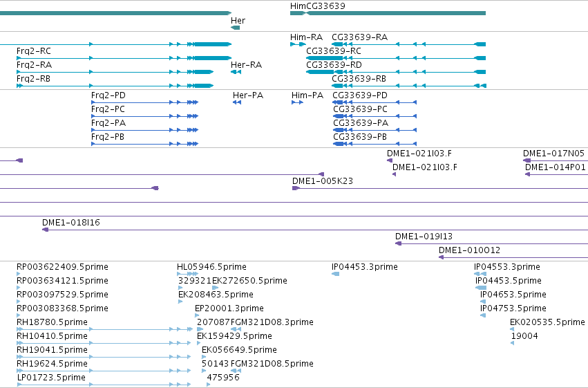Click the CG33639-PC protein label

361,109
